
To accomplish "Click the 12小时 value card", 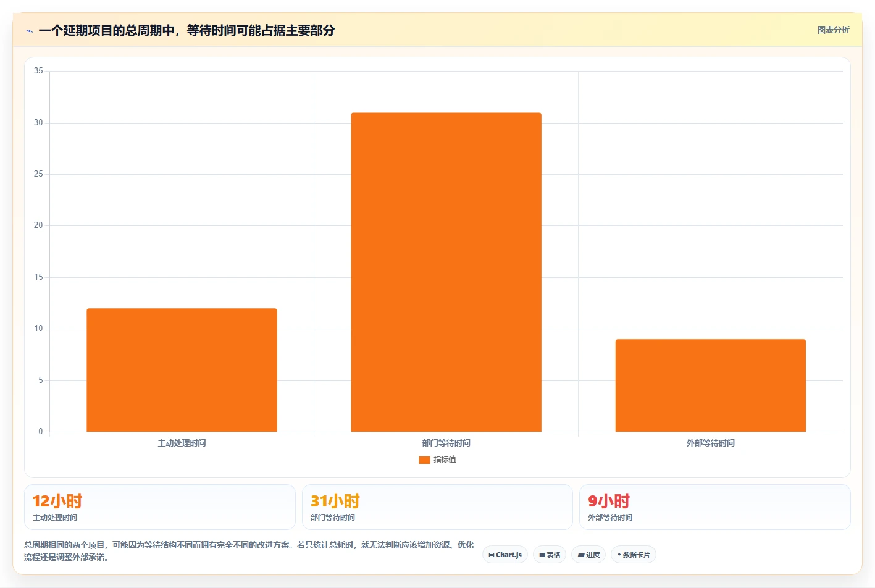I will point(159,507).
